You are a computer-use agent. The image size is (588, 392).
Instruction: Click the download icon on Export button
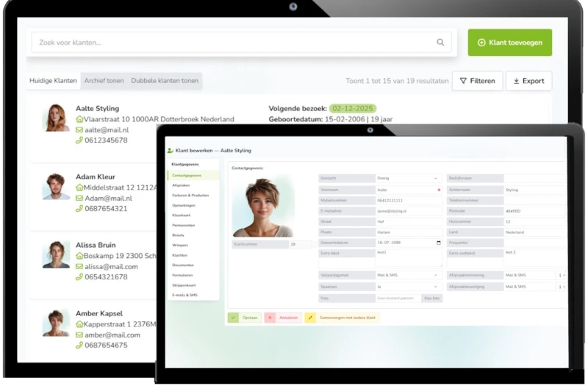tap(517, 81)
